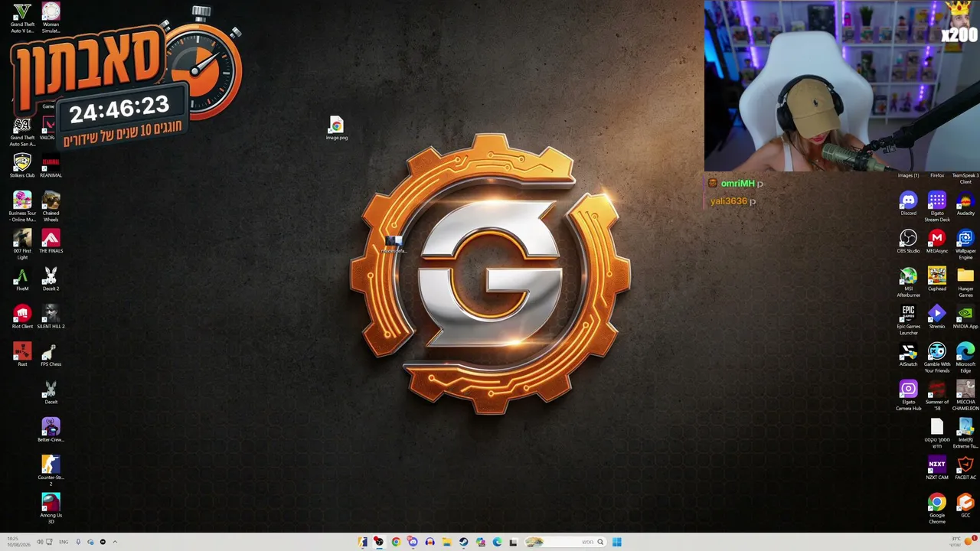Open the Chained Wheels shortcut
The width and height of the screenshot is (980, 551).
point(51,207)
